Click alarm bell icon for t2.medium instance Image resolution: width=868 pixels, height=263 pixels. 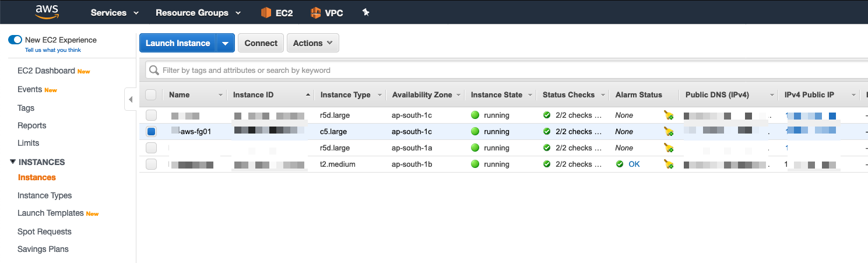click(x=668, y=164)
